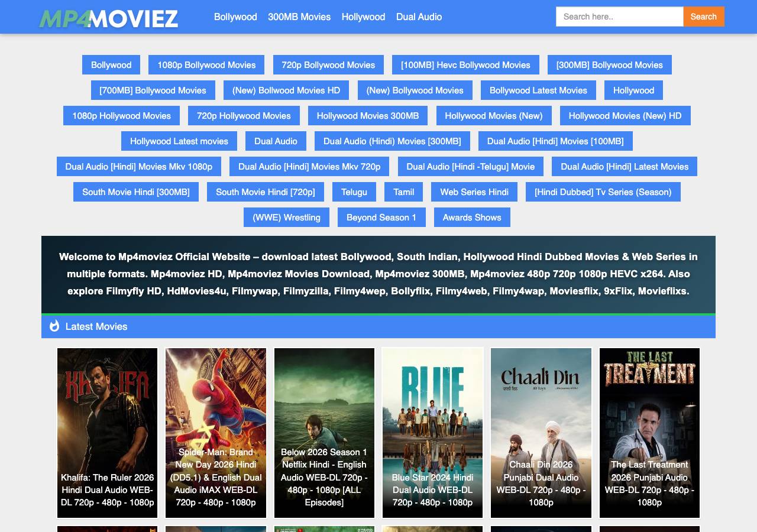This screenshot has width=757, height=532.
Task: Click the orange Search button
Action: click(x=704, y=17)
